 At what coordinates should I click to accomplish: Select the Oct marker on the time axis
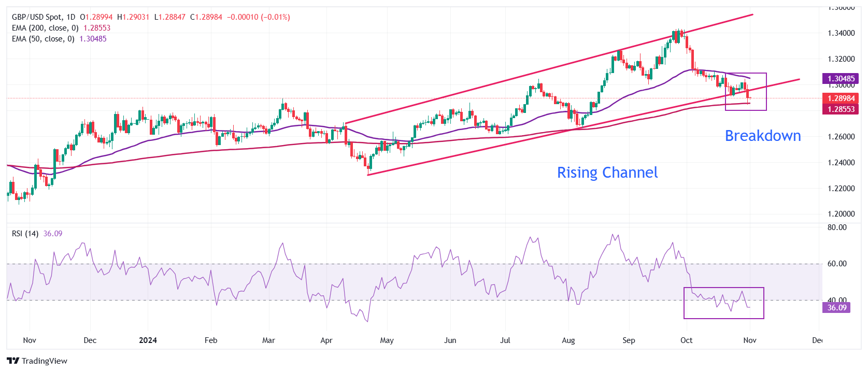pos(686,340)
